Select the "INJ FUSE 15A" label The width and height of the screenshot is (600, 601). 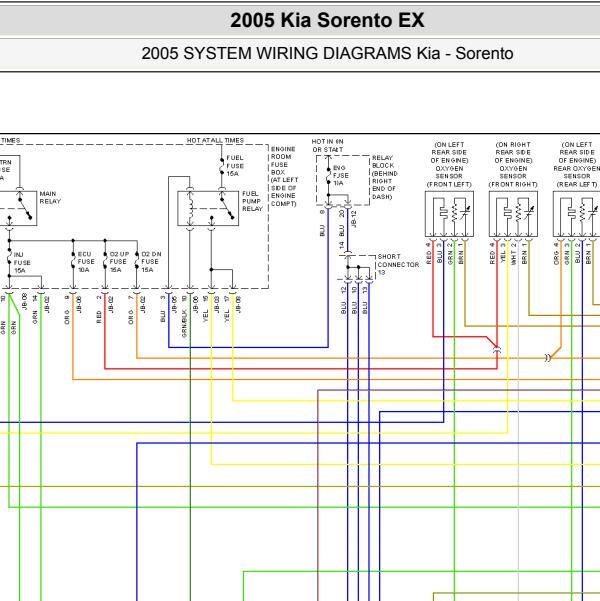click(x=22, y=263)
